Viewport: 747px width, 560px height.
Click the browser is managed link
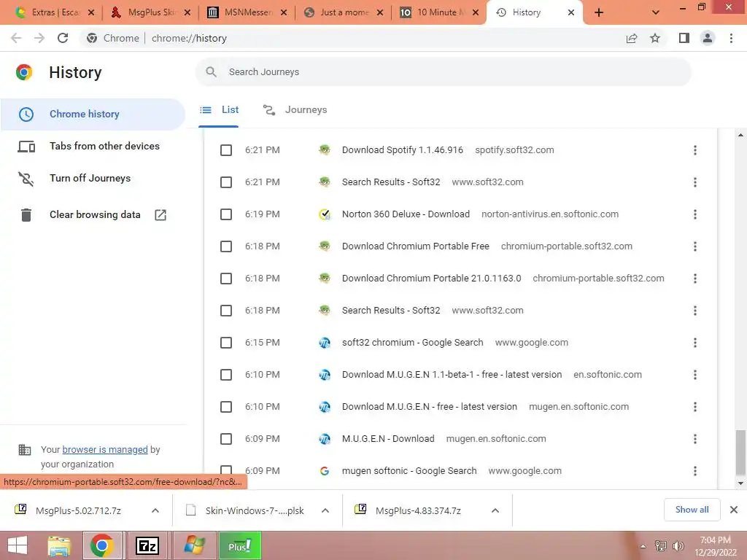[105, 449]
